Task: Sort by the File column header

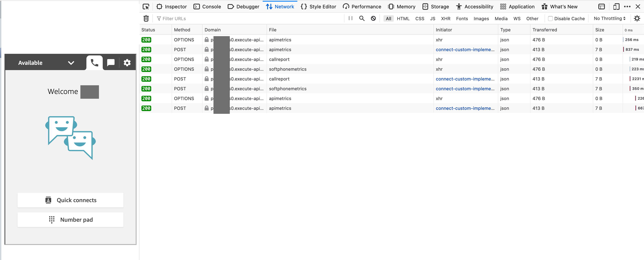Action: tap(350, 30)
